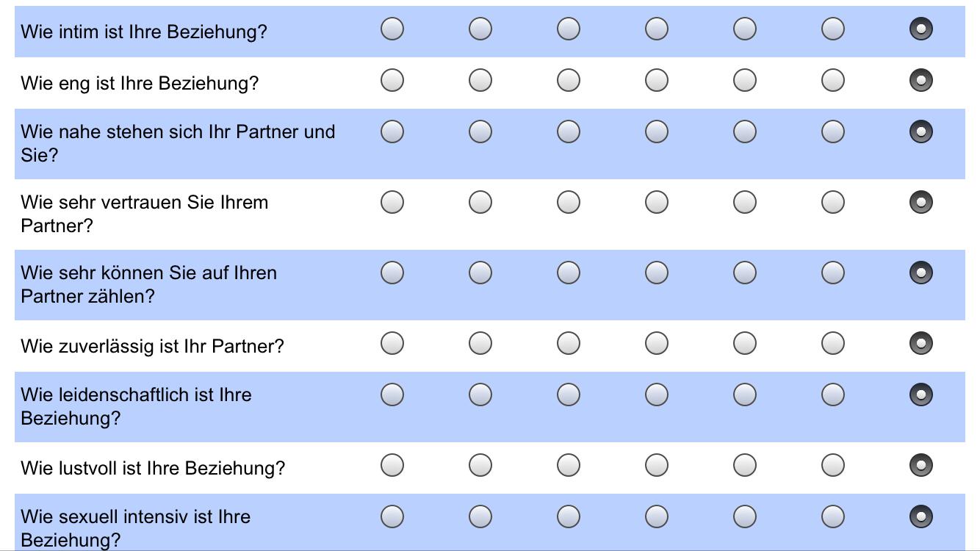This screenshot has width=980, height=551.
Task: Click the selected seventh radio for 'Wie lustvoll' row
Action: [x=921, y=465]
